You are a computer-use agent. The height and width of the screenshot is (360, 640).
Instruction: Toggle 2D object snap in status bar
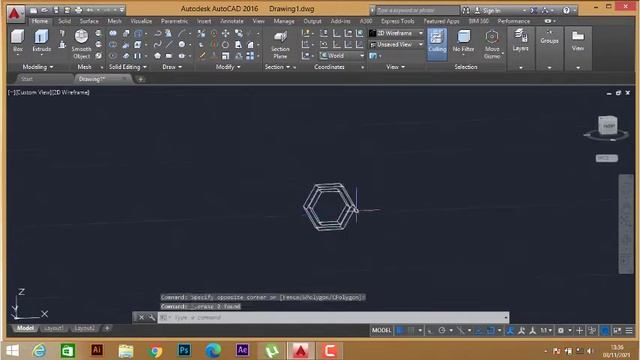click(490, 330)
